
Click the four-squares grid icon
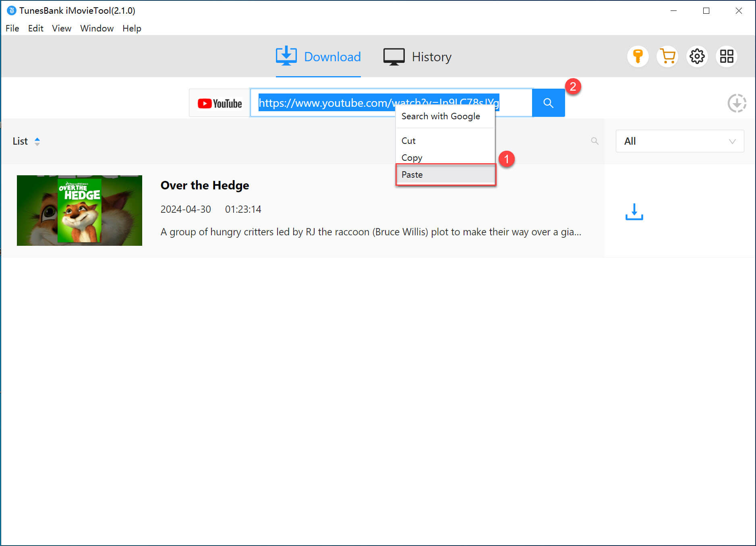tap(726, 56)
